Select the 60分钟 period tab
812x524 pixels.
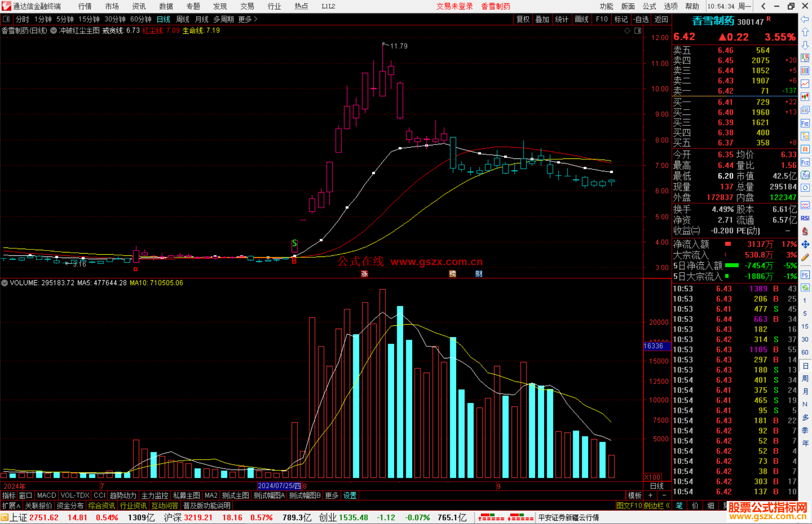[x=141, y=19]
